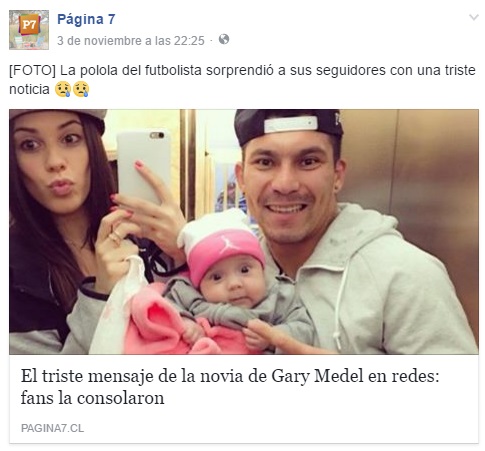Click the word 'noticia' in the post

(29, 89)
